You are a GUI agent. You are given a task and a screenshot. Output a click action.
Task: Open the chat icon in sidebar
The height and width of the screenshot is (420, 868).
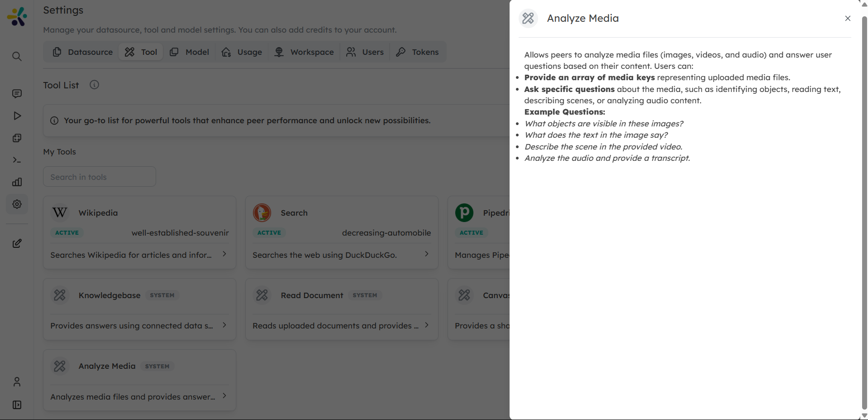click(17, 94)
